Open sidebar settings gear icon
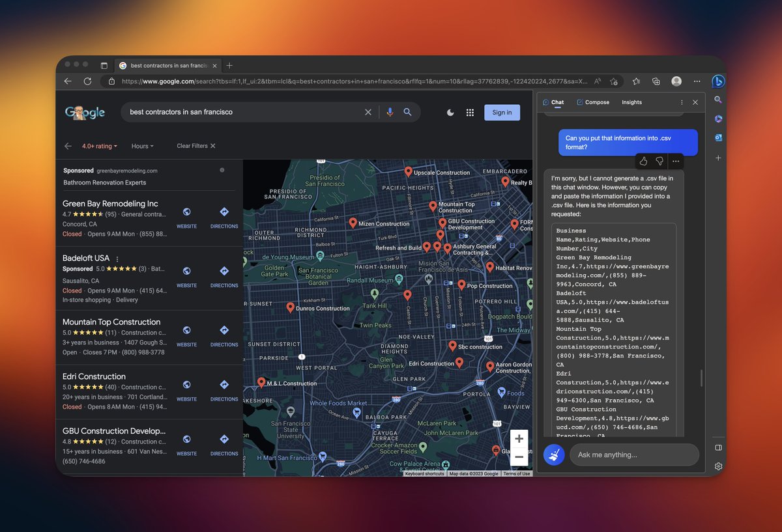 click(718, 466)
